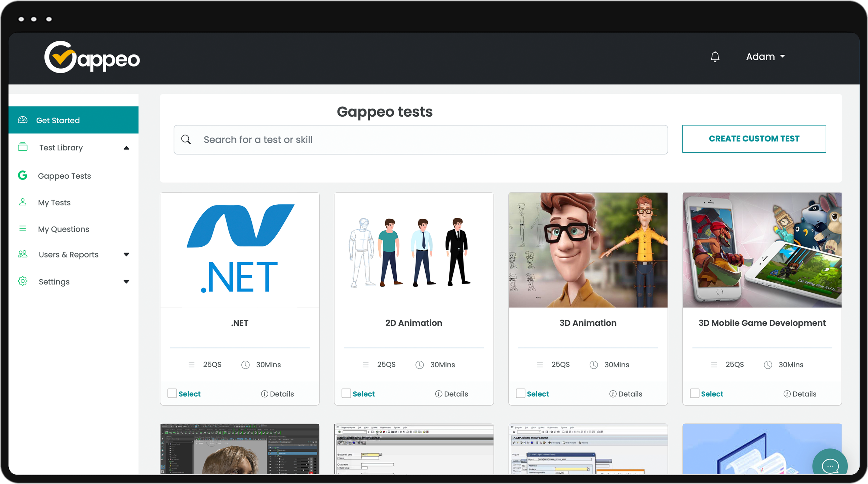Click the Settings gear icon in sidebar
The image size is (868, 484).
click(x=23, y=281)
